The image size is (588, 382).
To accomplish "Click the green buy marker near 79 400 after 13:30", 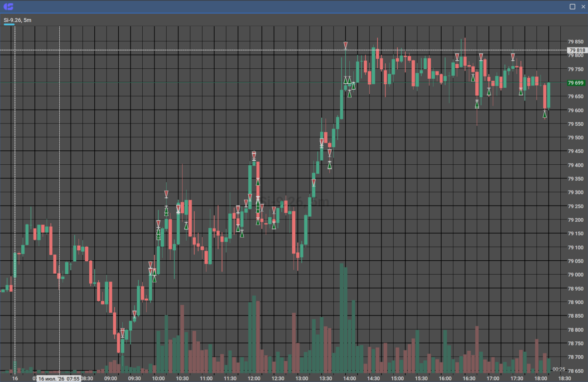I will tap(329, 165).
